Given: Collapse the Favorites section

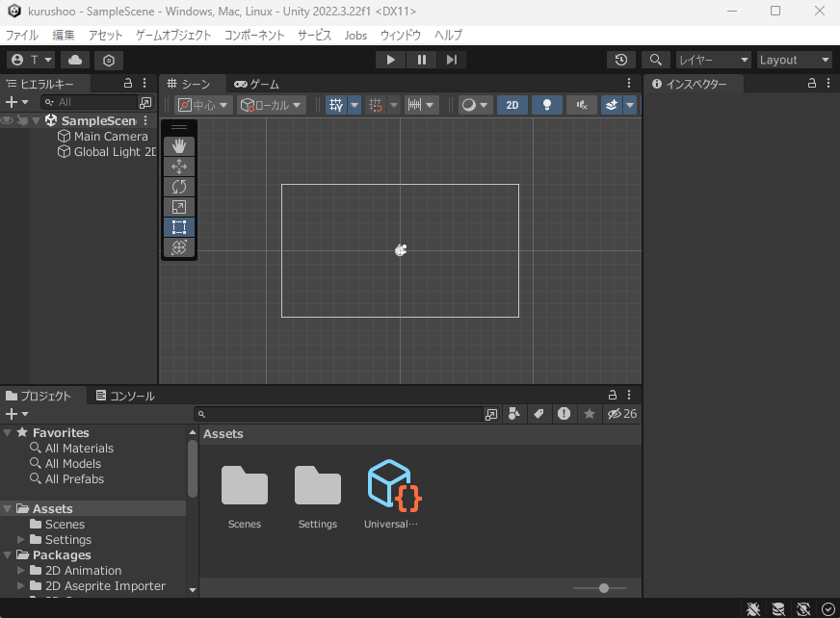Looking at the screenshot, I should point(8,433).
